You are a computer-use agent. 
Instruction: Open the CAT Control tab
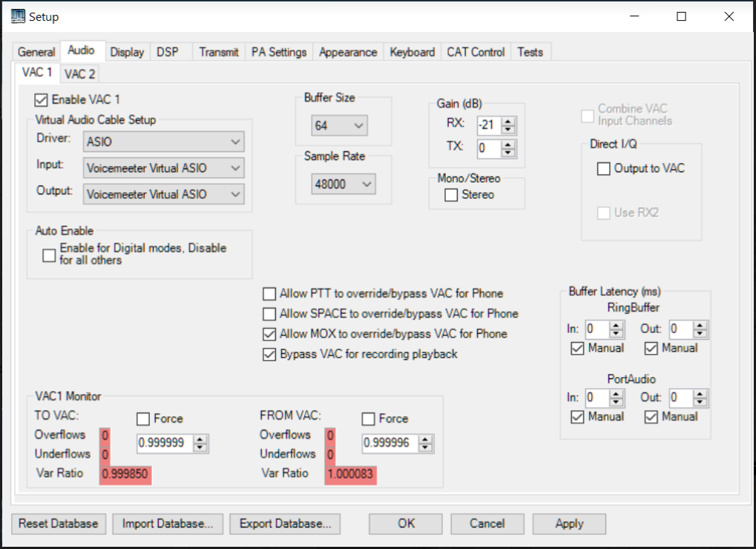pos(476,52)
